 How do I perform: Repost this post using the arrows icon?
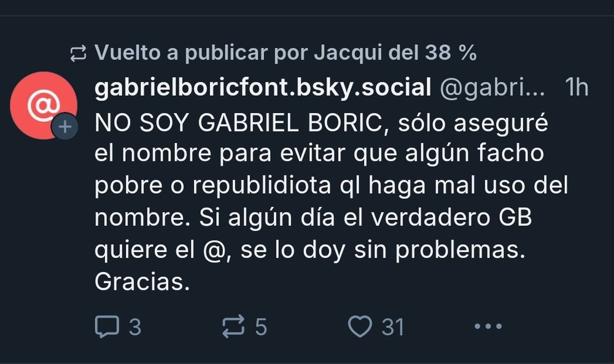[x=233, y=326]
